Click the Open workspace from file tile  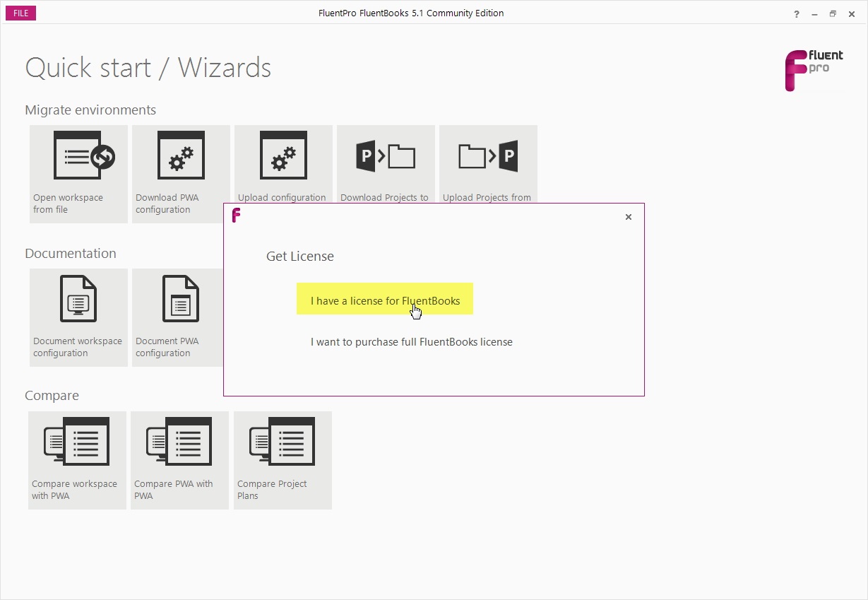pyautogui.click(x=78, y=174)
